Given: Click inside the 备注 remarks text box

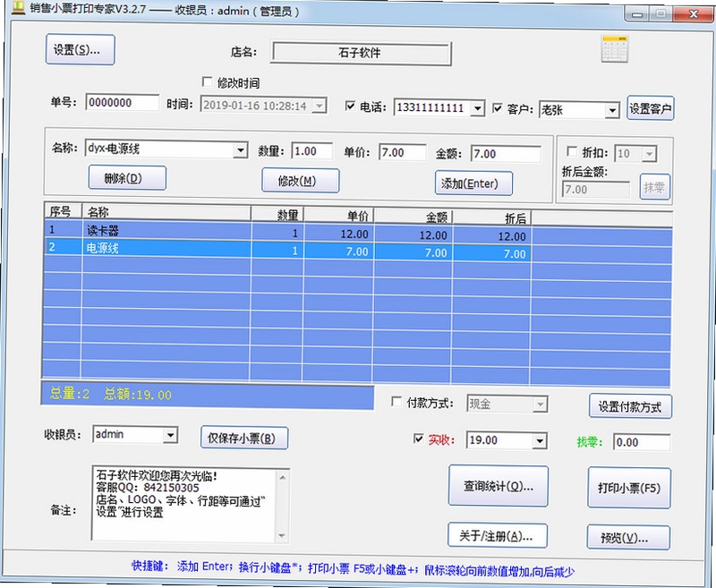Looking at the screenshot, I should click(184, 503).
